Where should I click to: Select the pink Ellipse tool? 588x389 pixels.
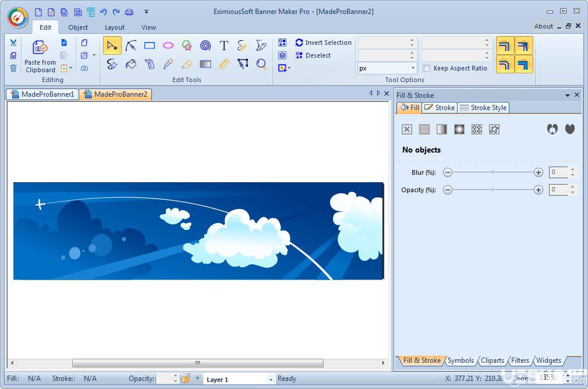point(168,46)
